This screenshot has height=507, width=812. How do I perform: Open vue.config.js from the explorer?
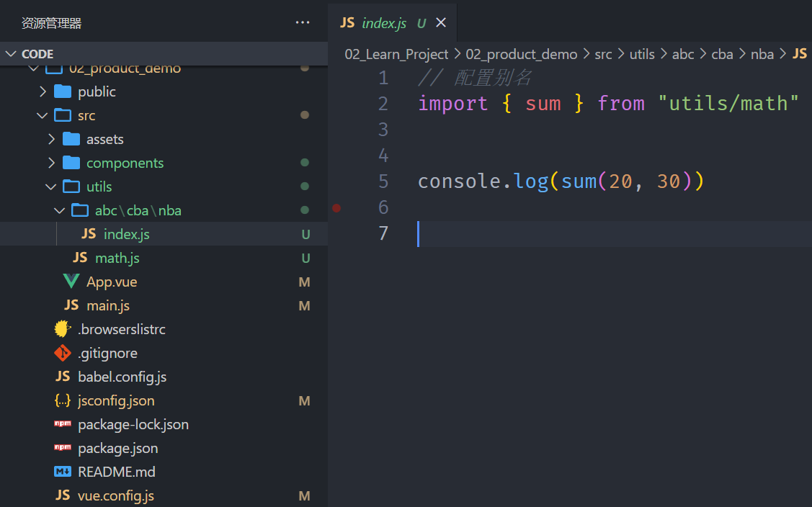(x=115, y=495)
